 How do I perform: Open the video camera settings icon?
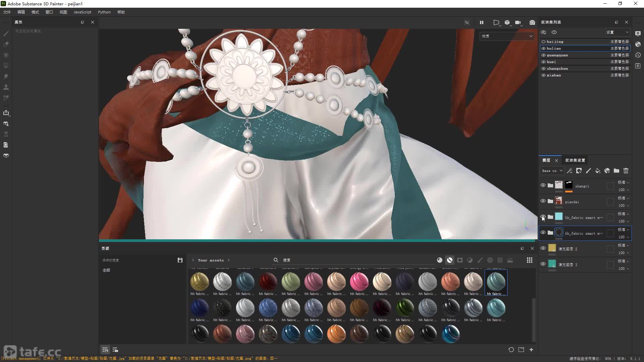[x=518, y=22]
